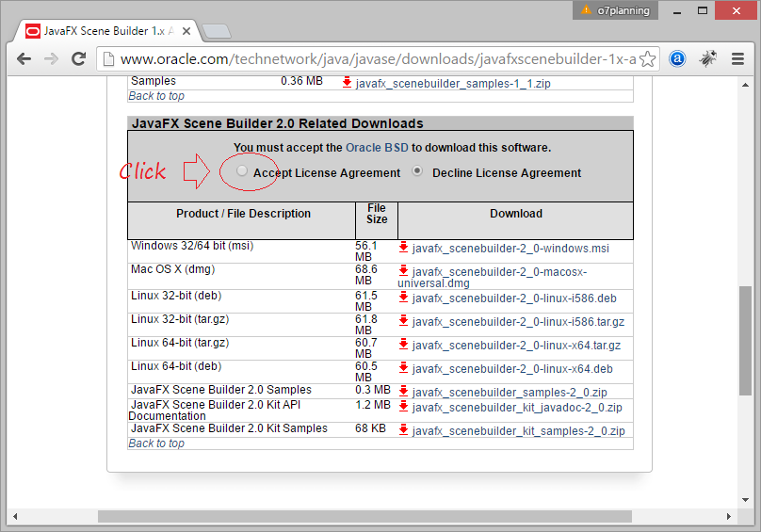The width and height of the screenshot is (761, 532).
Task: Click the bug extension icon in toolbar
Action: pos(707,58)
